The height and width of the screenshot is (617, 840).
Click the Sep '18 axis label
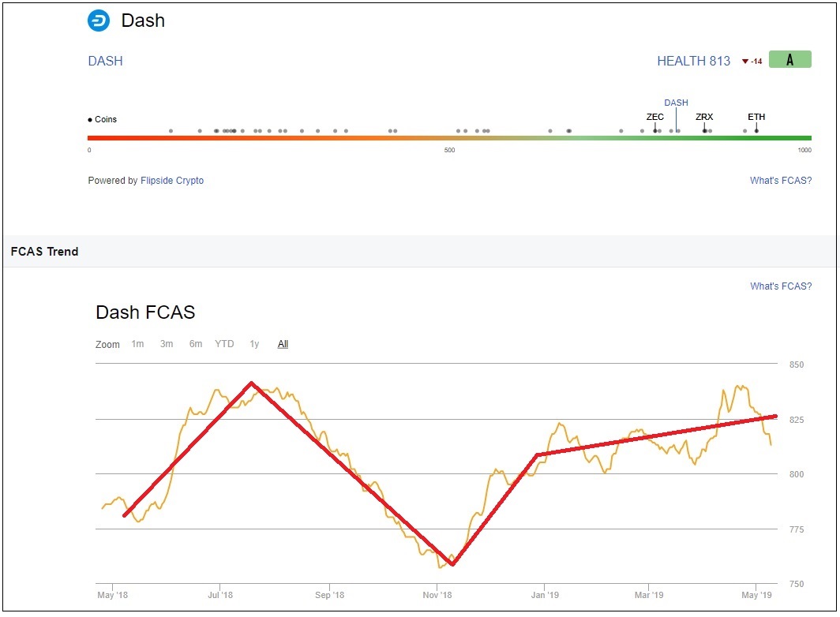(329, 595)
